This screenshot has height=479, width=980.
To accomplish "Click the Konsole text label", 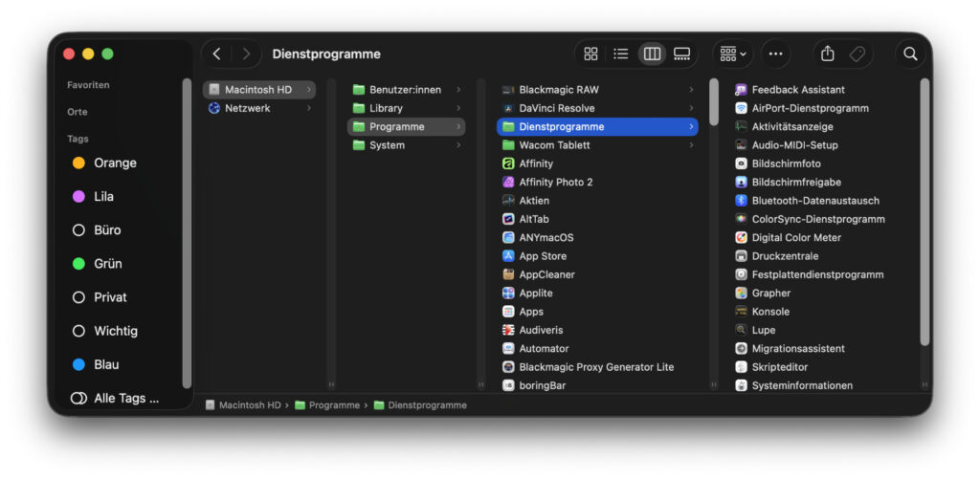I will 770,312.
